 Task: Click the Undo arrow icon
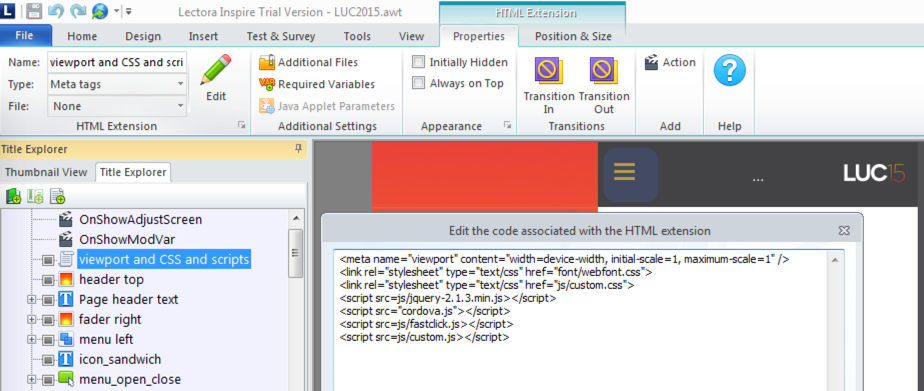pos(56,10)
